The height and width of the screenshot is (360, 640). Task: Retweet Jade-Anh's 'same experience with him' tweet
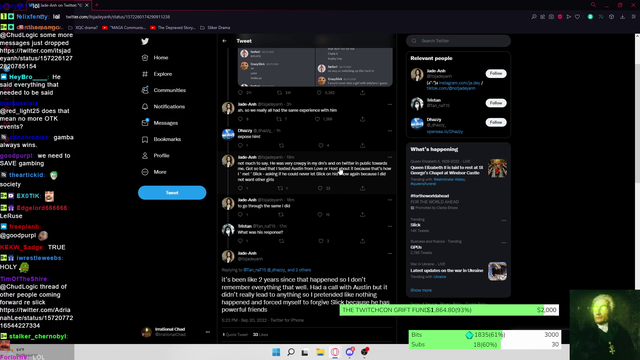pyautogui.click(x=279, y=119)
